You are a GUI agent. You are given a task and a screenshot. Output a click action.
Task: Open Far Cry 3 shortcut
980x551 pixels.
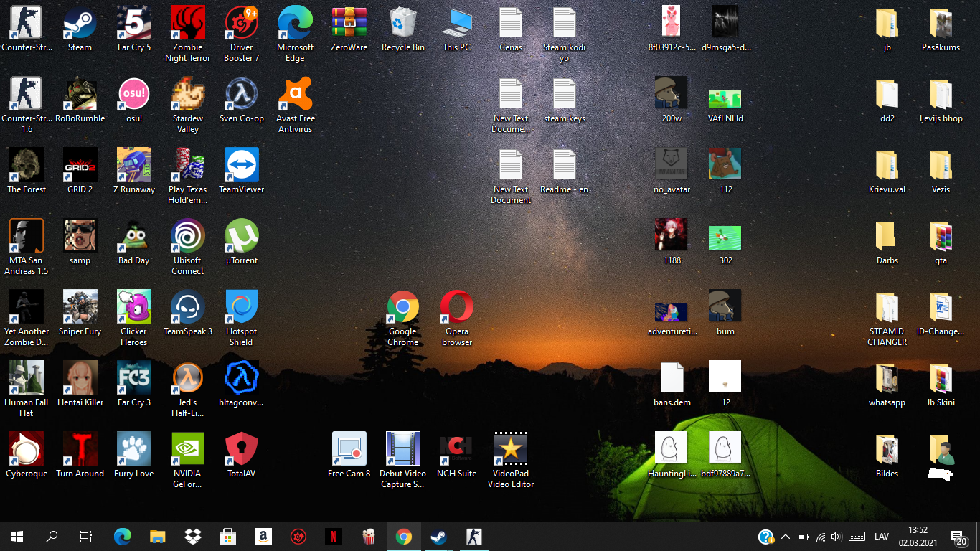point(134,385)
